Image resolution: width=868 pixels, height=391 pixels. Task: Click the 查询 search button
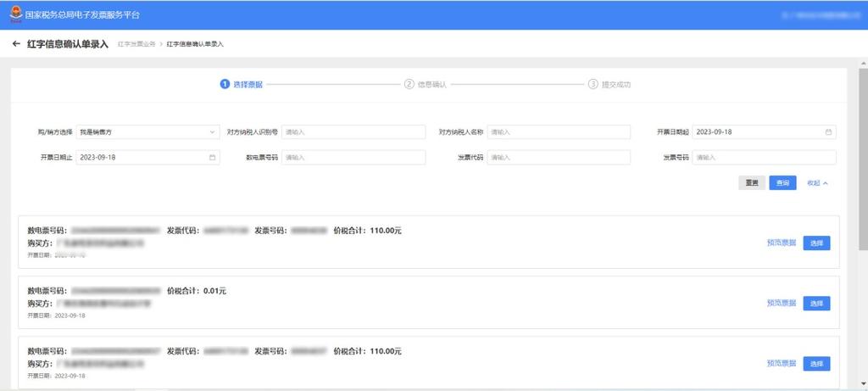[782, 182]
